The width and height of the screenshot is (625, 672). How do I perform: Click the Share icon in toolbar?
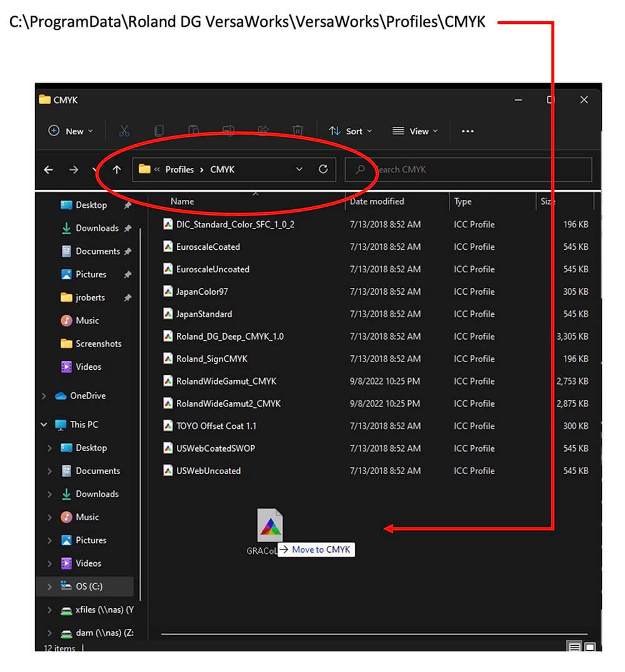(x=263, y=131)
